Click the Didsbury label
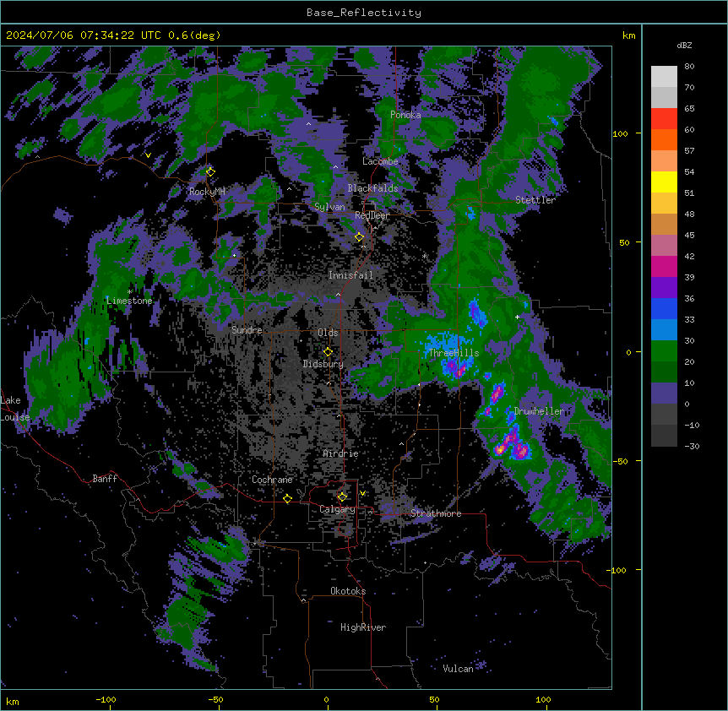Image resolution: width=728 pixels, height=711 pixels. [x=323, y=364]
